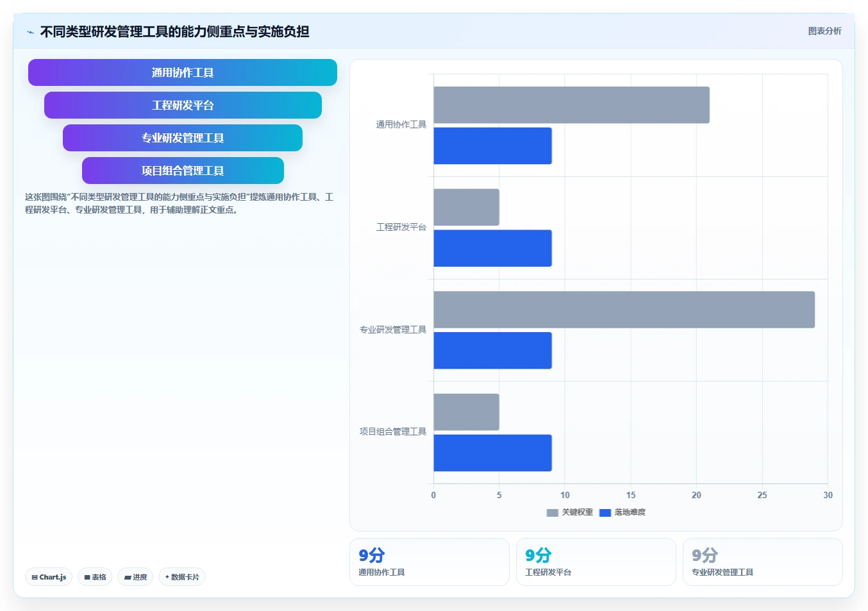Click blue 落地难度 bar for 工程研发平台
868x611 pixels.
493,248
